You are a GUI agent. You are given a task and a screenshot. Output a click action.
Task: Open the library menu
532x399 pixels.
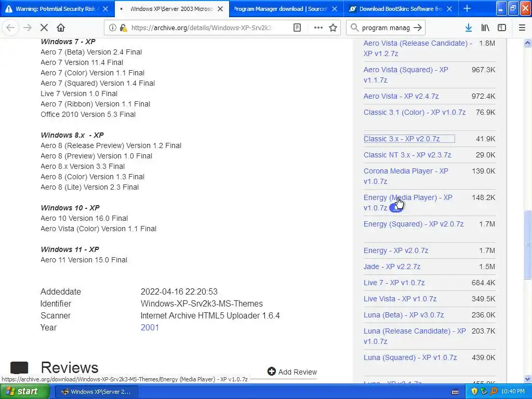click(x=485, y=28)
